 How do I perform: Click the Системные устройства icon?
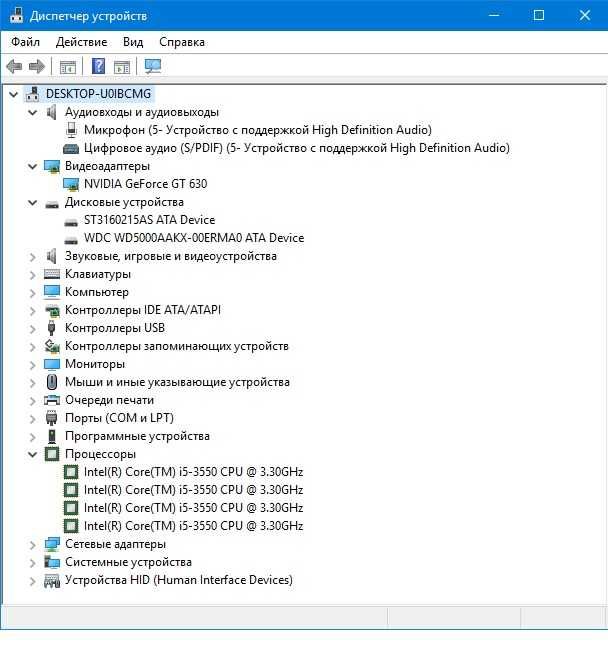(x=52, y=562)
